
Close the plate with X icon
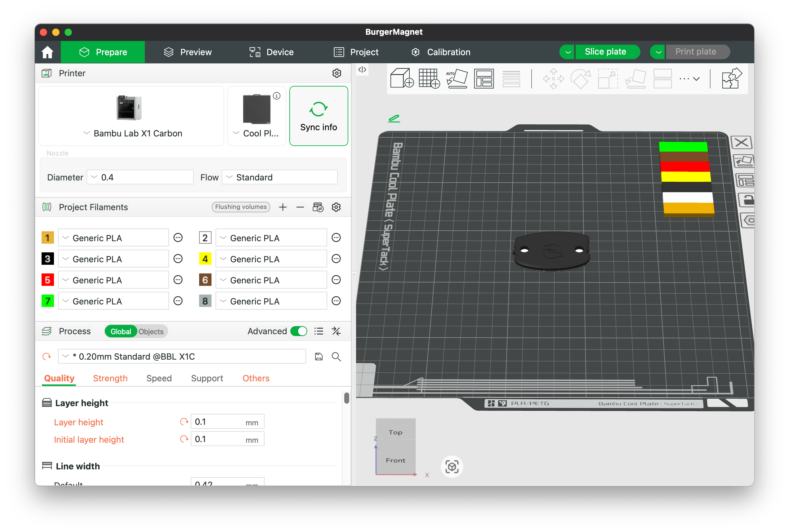741,142
